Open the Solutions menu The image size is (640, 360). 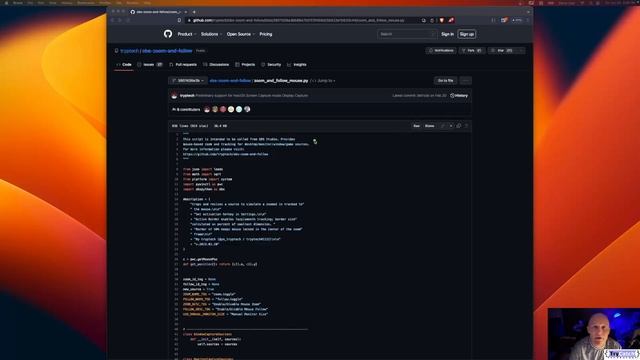click(211, 34)
